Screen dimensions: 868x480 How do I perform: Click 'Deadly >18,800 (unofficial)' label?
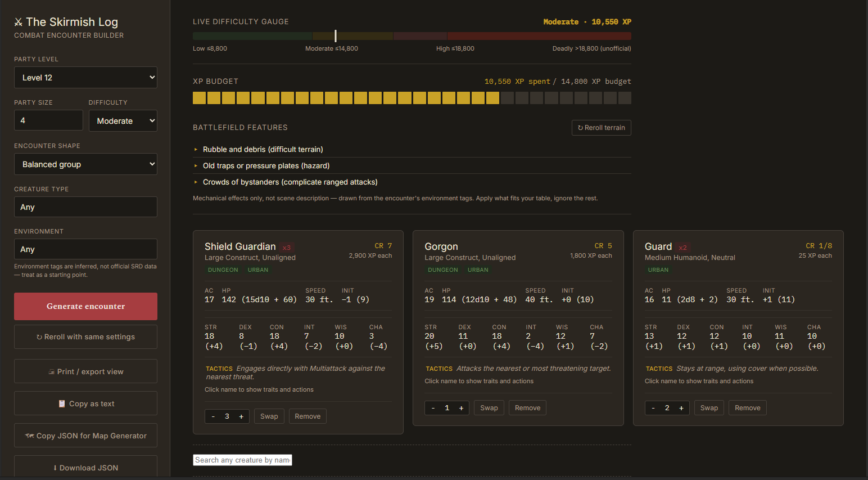tap(591, 48)
